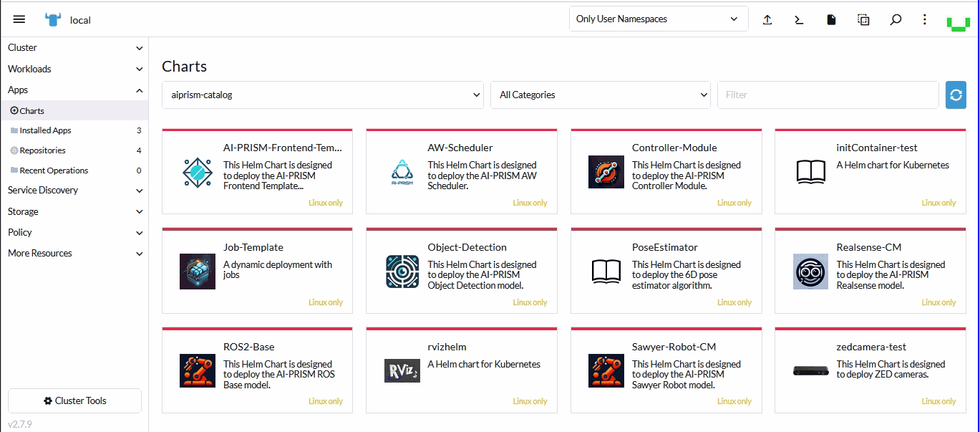Download the kubeconfig file icon
980x432 pixels.
[831, 19]
